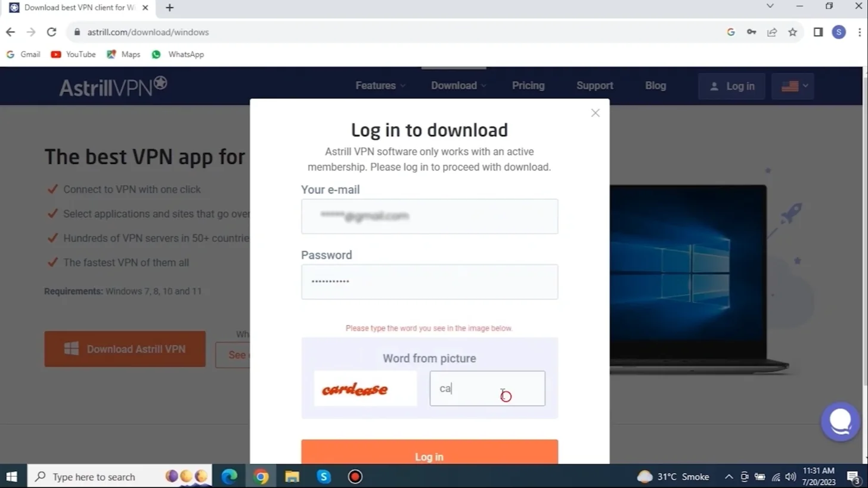Open Chrome three-dot menu
868x488 pixels.
pos(859,32)
